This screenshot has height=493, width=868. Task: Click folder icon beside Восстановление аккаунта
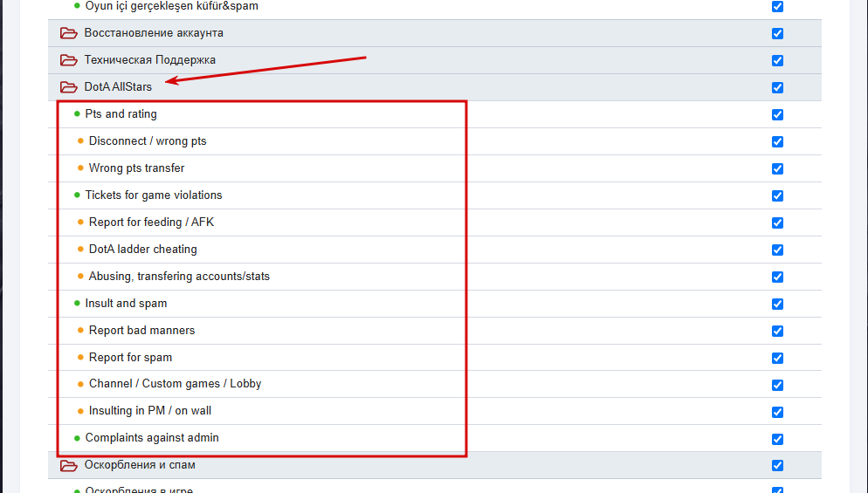coord(69,33)
